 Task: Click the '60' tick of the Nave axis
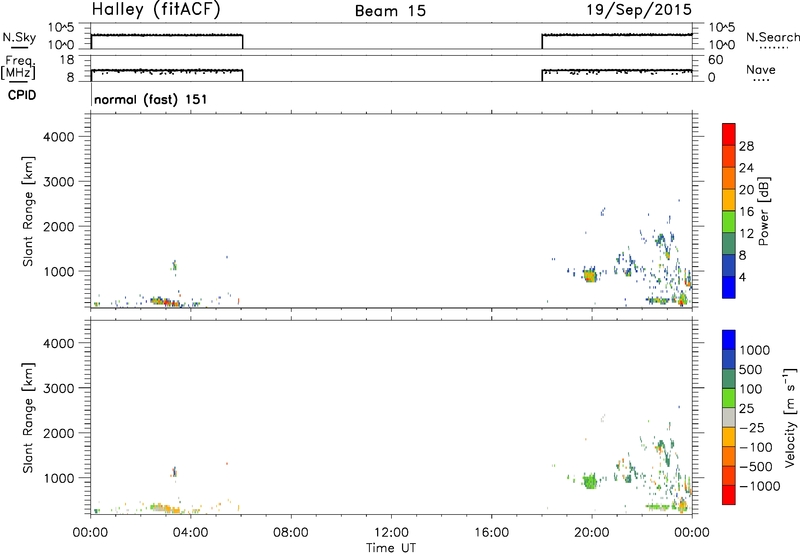(x=715, y=60)
